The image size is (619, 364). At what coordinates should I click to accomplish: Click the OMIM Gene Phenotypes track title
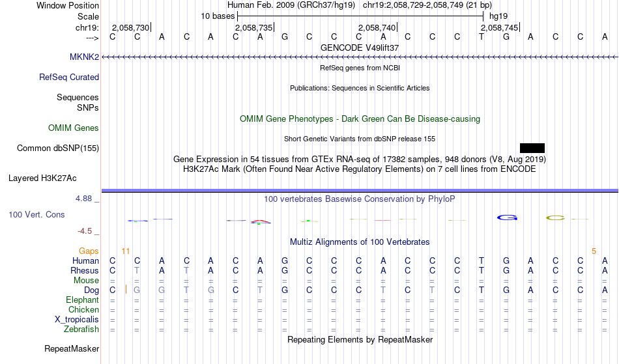pyautogui.click(x=360, y=119)
